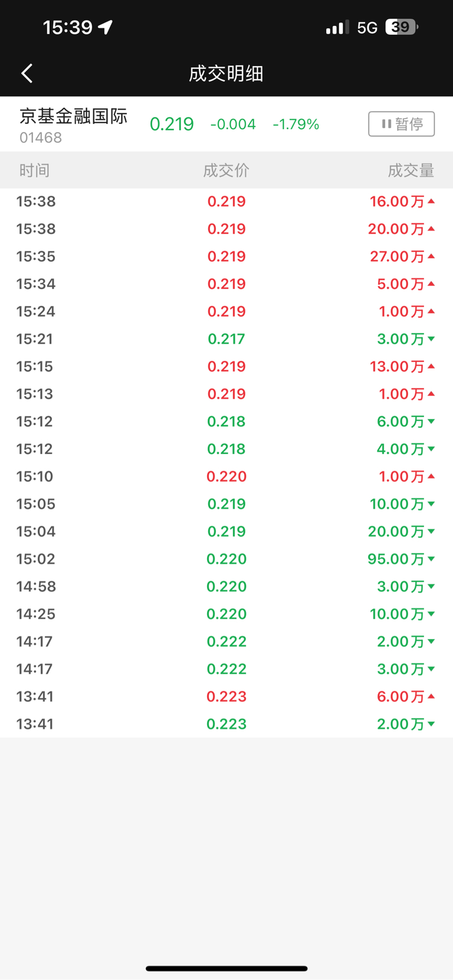This screenshot has width=453, height=980.
Task: Tap the back arrow icon
Action: pyautogui.click(x=27, y=73)
